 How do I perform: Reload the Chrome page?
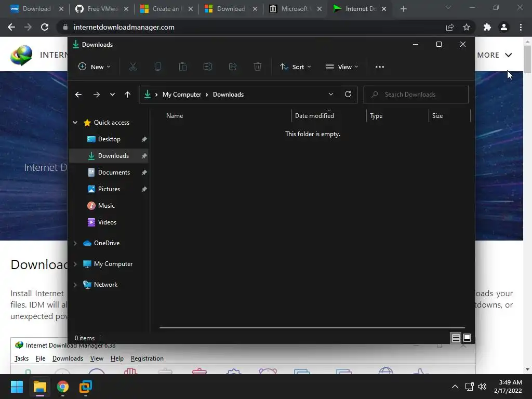click(x=45, y=27)
